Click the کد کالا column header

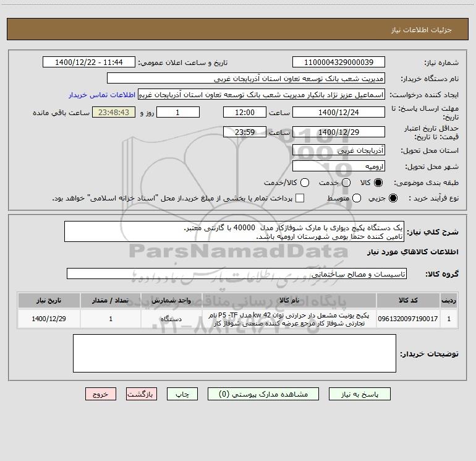coord(408,300)
